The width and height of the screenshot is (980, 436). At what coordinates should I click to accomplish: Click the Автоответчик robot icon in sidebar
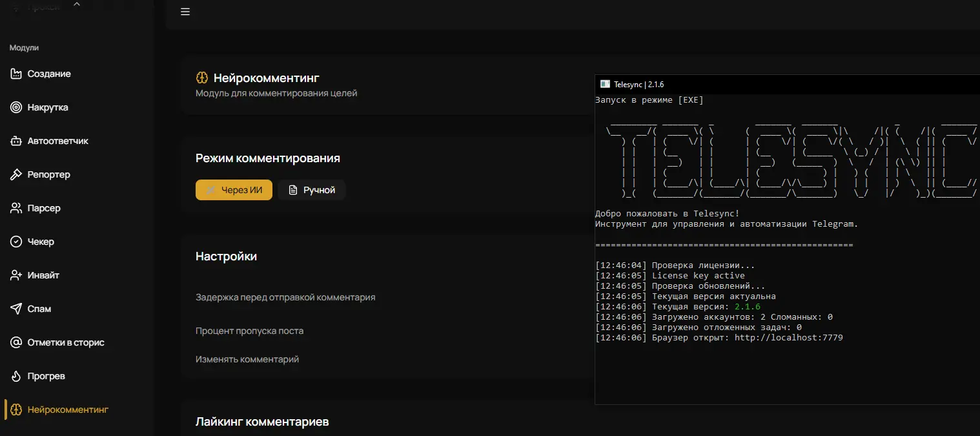pos(16,141)
